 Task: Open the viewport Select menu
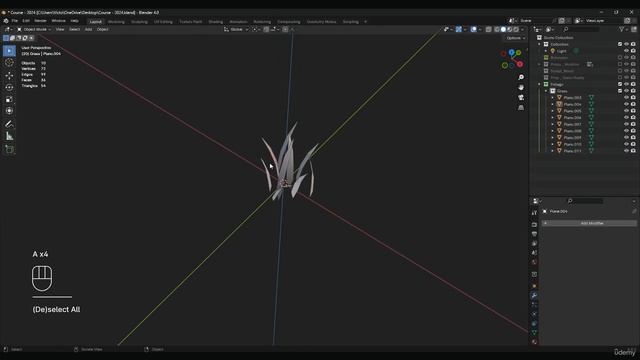click(74, 29)
